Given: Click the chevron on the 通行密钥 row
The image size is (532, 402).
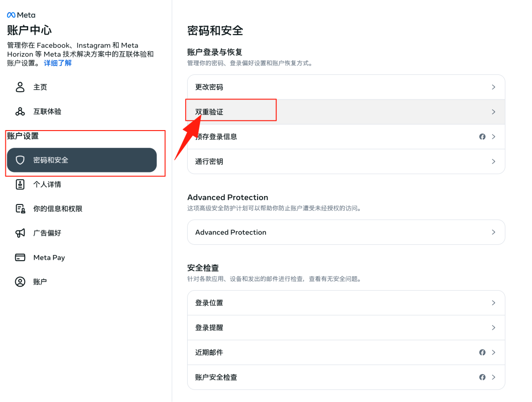Looking at the screenshot, I should pos(493,161).
